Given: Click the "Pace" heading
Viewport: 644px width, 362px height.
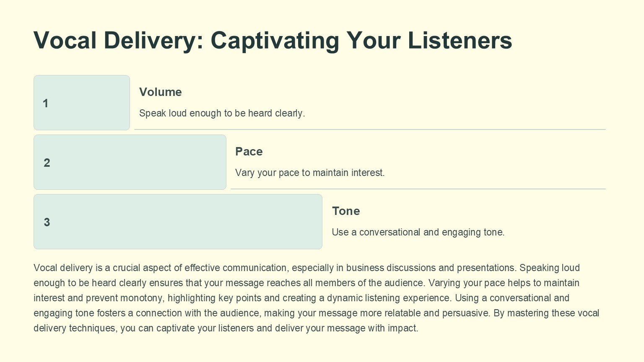Looking at the screenshot, I should [249, 152].
